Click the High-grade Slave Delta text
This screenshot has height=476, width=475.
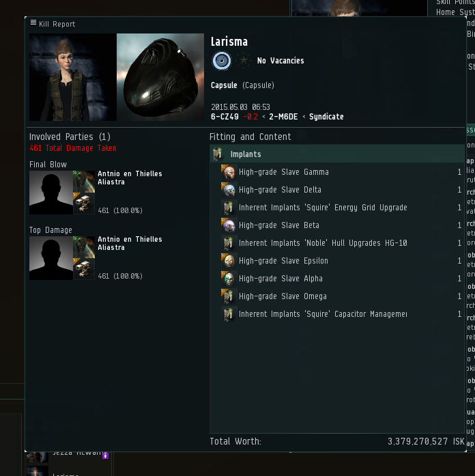click(280, 190)
